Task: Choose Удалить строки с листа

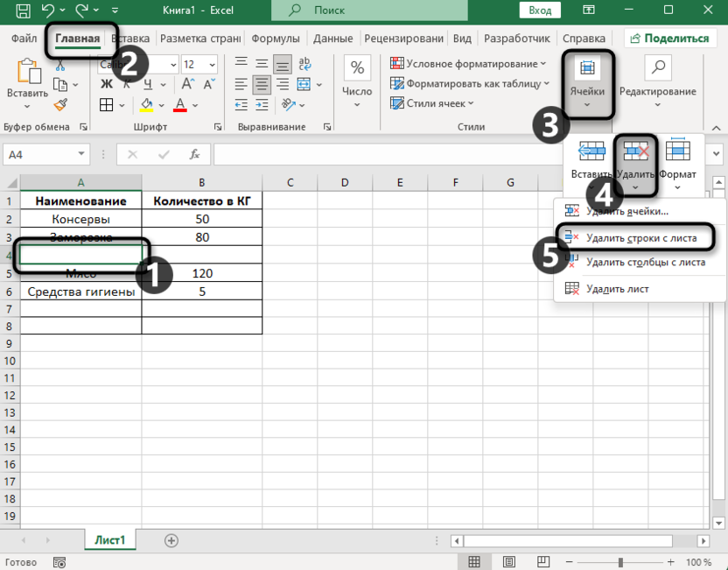Action: [x=635, y=238]
